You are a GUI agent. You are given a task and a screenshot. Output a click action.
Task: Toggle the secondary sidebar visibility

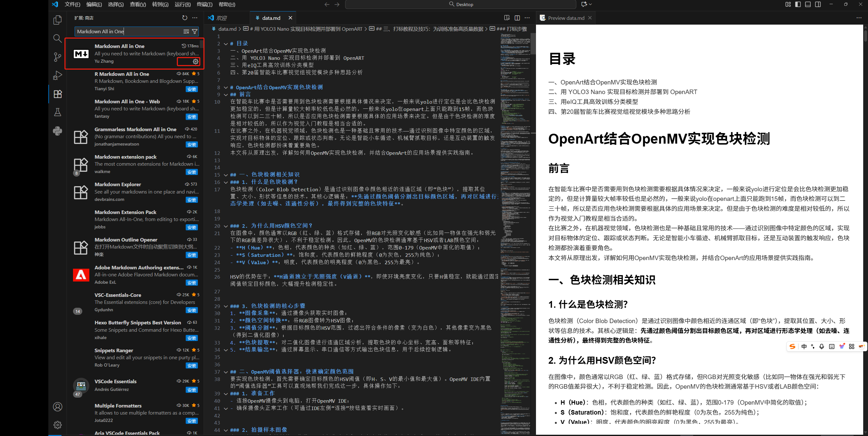tap(818, 4)
